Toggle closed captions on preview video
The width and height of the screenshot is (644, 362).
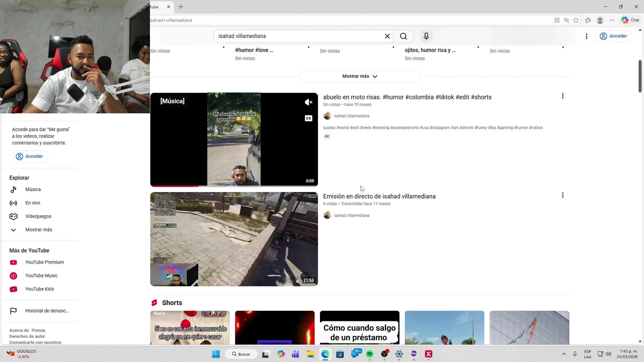pyautogui.click(x=308, y=118)
